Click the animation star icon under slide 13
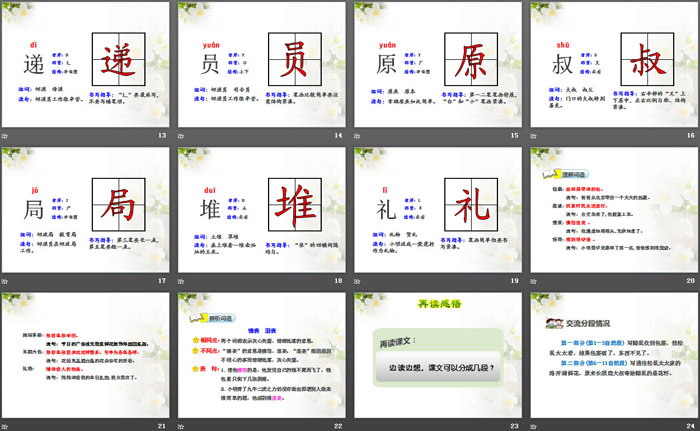 point(5,136)
